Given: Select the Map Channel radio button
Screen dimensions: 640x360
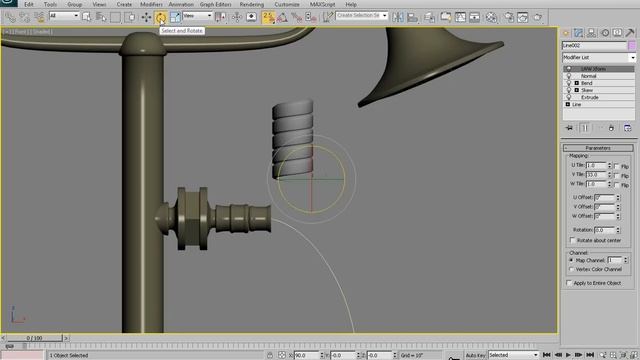Looking at the screenshot, I should point(571,260).
